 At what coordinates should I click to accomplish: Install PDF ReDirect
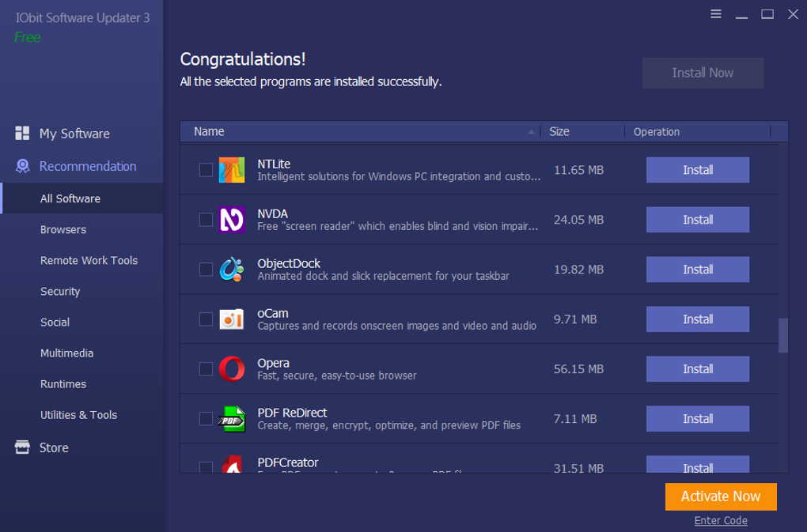pos(697,419)
